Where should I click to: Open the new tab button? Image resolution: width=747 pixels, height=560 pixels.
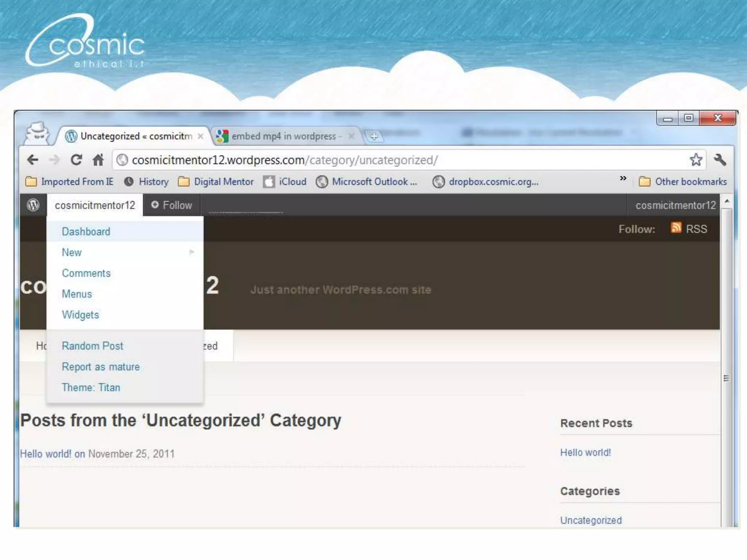pos(373,137)
